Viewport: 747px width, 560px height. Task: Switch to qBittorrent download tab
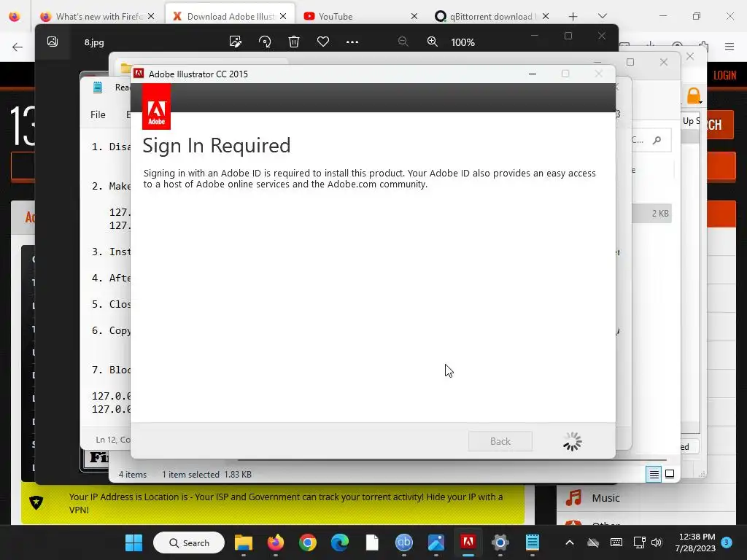click(x=491, y=16)
